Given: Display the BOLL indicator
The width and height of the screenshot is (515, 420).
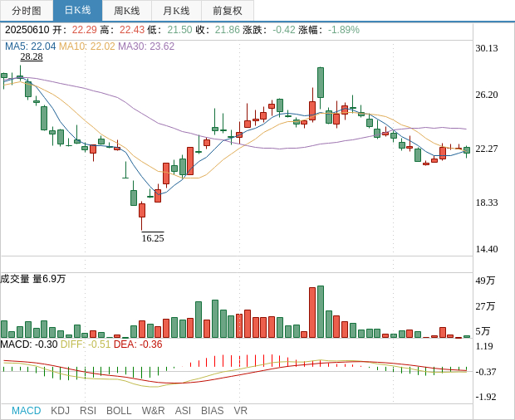Looking at the screenshot, I should pyautogui.click(x=119, y=411).
